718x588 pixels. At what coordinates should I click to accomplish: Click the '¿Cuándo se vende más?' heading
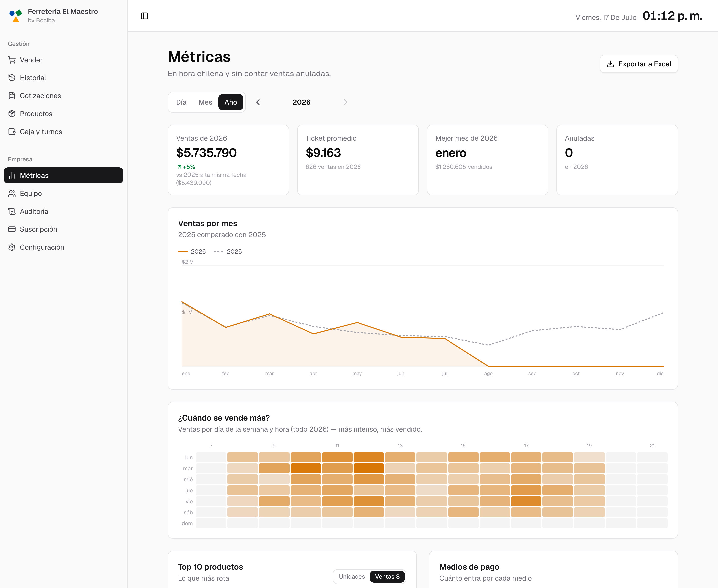pos(224,418)
